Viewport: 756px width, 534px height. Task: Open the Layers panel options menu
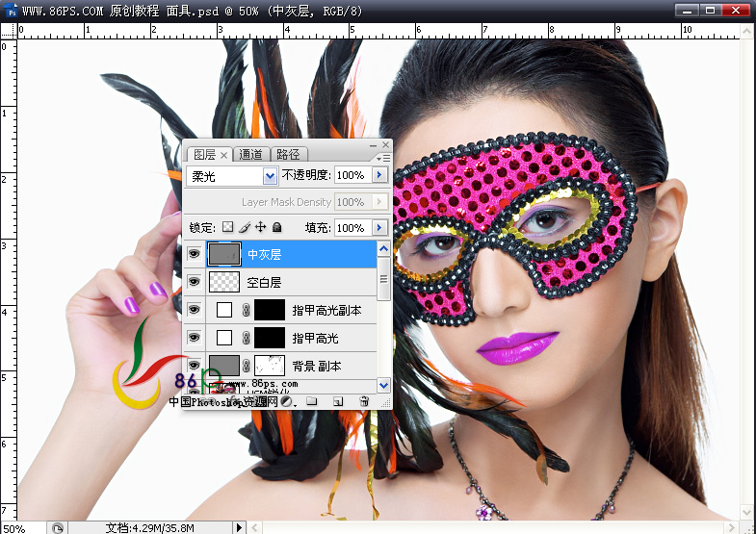click(383, 156)
